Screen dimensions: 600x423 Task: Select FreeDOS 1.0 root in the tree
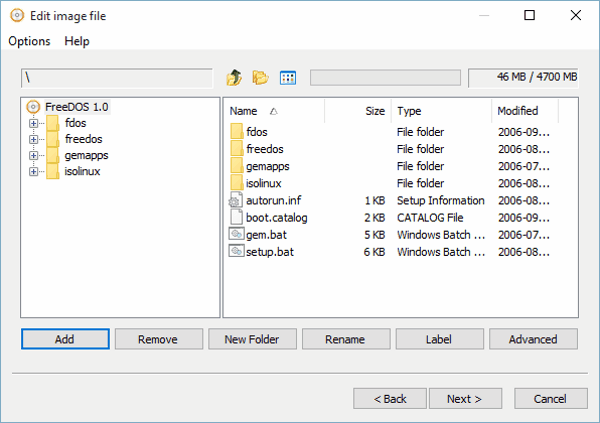pos(77,107)
